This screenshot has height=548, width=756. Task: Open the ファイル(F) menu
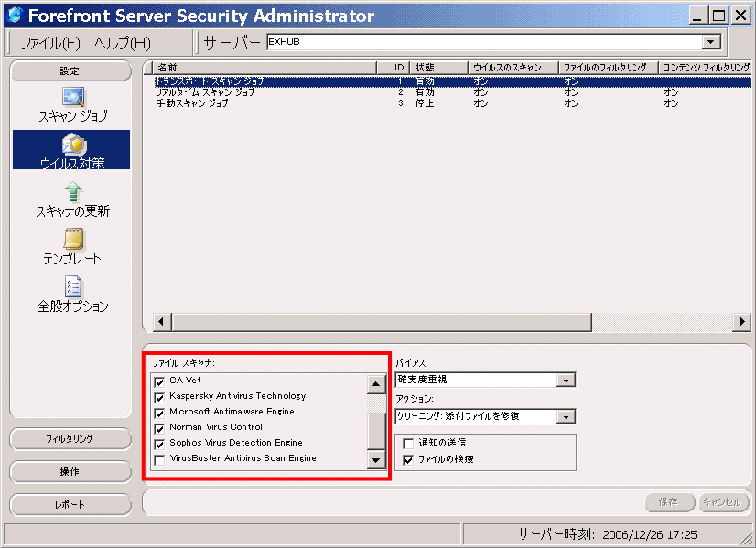pyautogui.click(x=49, y=43)
